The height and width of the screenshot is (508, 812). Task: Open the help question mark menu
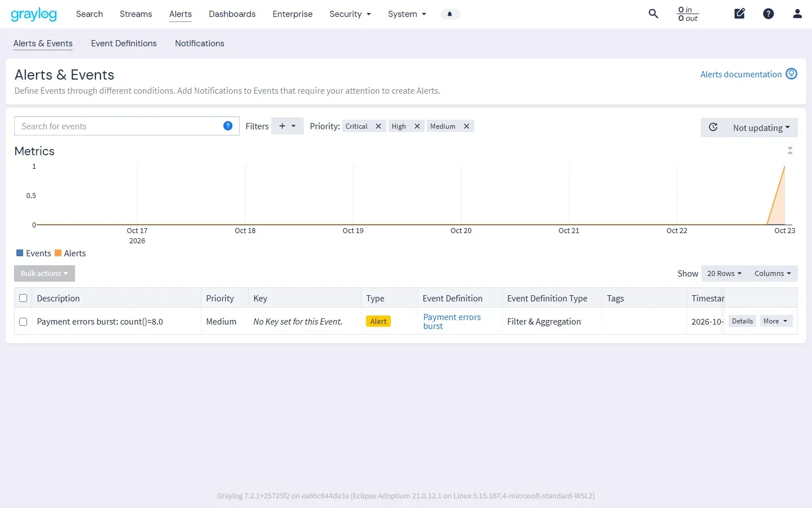point(769,14)
